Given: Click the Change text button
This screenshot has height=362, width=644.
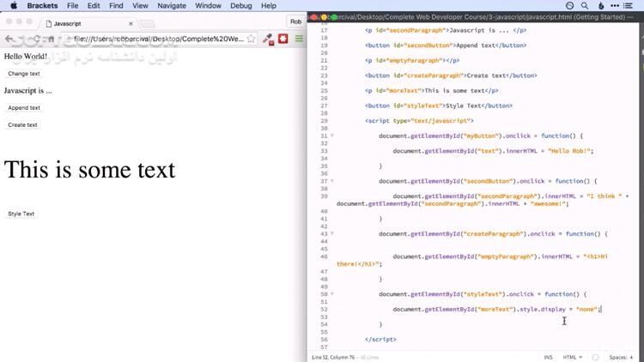Looking at the screenshot, I should 24,74.
